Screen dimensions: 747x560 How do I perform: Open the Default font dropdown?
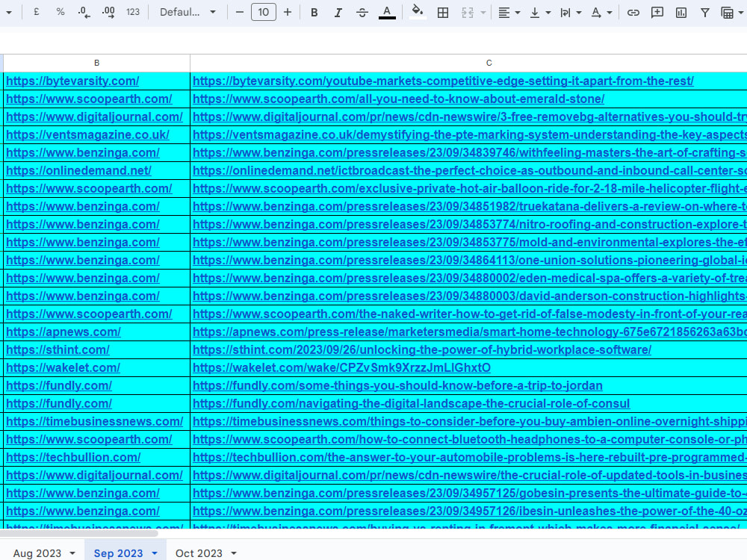(x=187, y=12)
